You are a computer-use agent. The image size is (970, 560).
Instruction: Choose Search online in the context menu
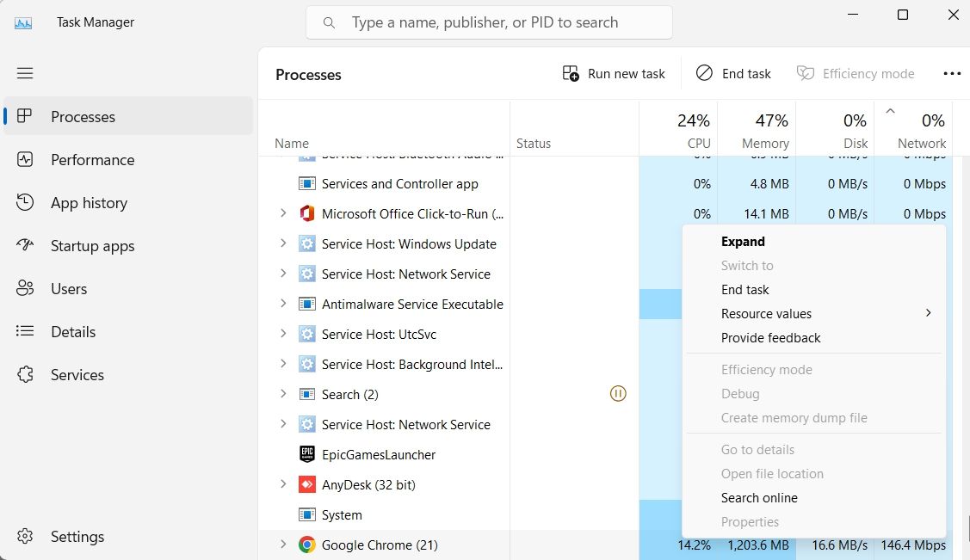click(759, 497)
